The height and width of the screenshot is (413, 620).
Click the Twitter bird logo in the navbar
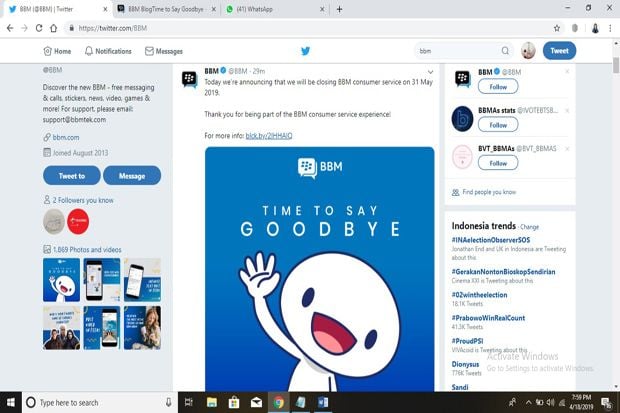(305, 51)
